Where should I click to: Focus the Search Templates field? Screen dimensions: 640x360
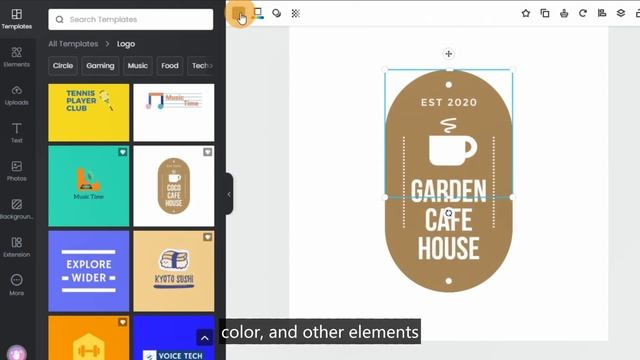pyautogui.click(x=131, y=20)
